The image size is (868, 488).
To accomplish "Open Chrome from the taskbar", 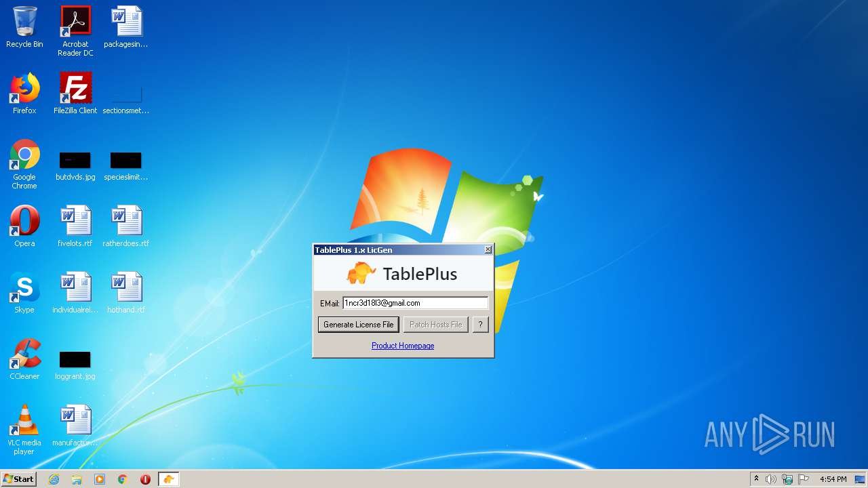I will tap(123, 479).
